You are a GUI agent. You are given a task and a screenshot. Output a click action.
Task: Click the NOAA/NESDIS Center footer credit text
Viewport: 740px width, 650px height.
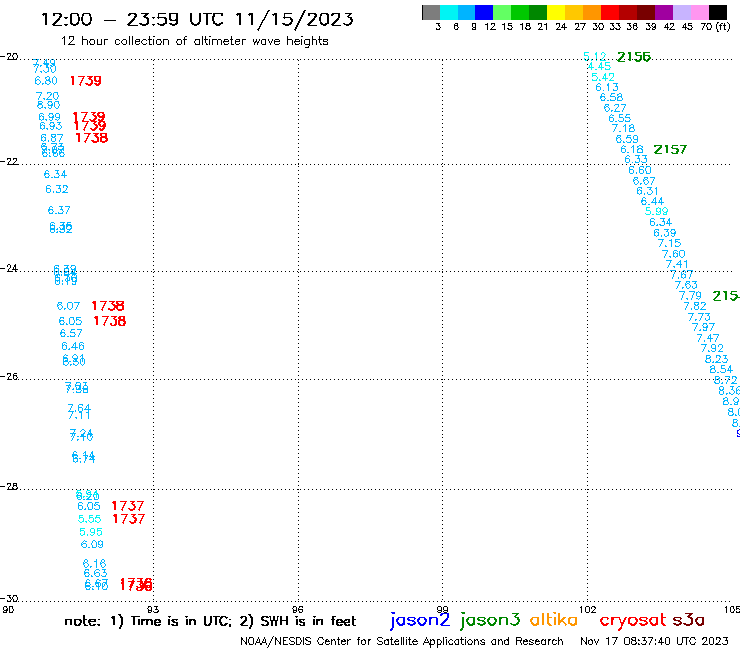pos(402,642)
